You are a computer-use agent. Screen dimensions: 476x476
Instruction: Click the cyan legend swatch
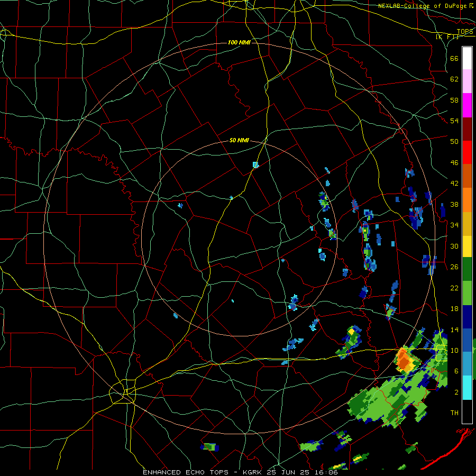coord(467,388)
